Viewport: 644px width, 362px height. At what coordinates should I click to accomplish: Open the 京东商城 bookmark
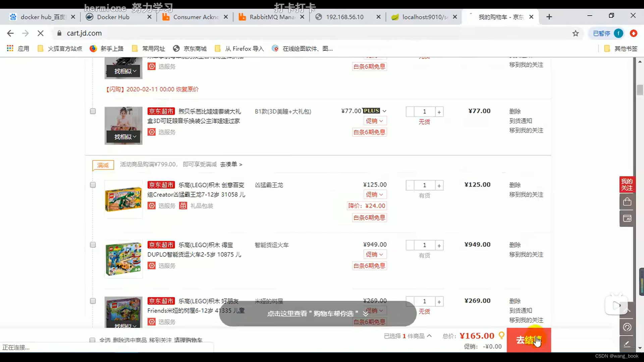[x=190, y=49]
